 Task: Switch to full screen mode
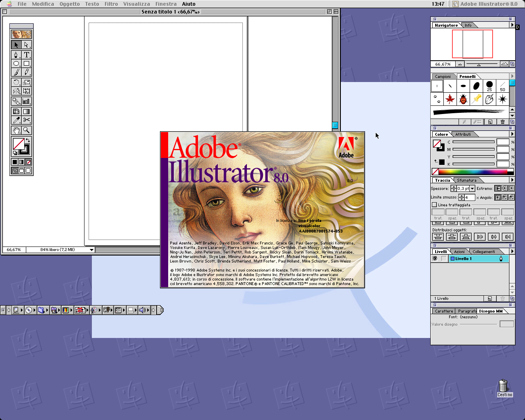28,171
